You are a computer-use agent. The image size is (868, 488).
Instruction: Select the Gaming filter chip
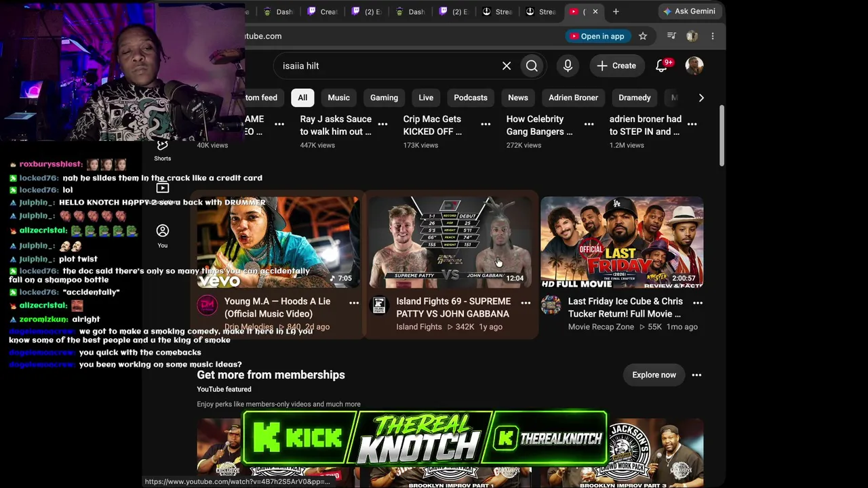tap(384, 98)
